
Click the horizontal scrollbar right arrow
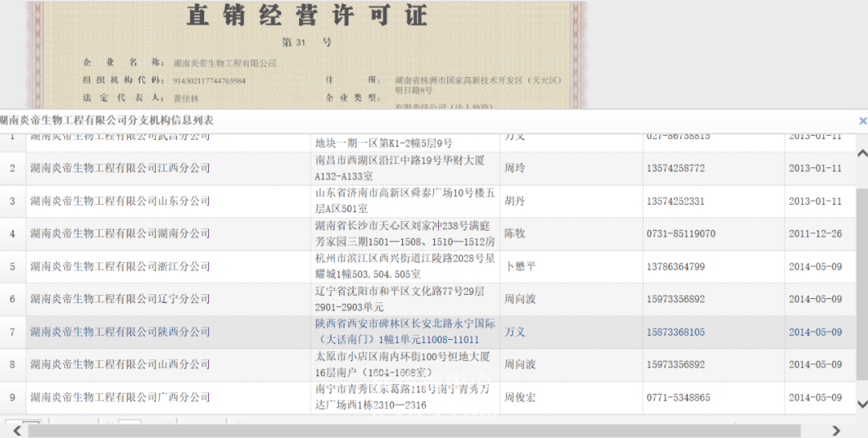836,431
